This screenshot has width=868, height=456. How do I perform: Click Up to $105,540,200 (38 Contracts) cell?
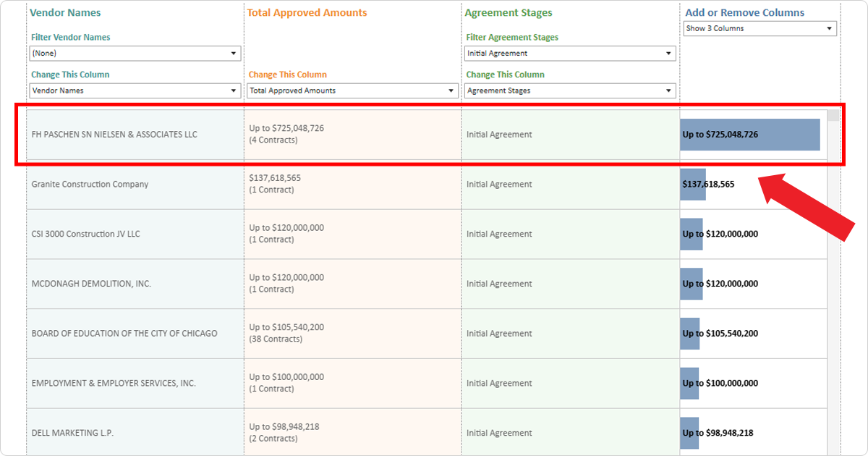[353, 334]
